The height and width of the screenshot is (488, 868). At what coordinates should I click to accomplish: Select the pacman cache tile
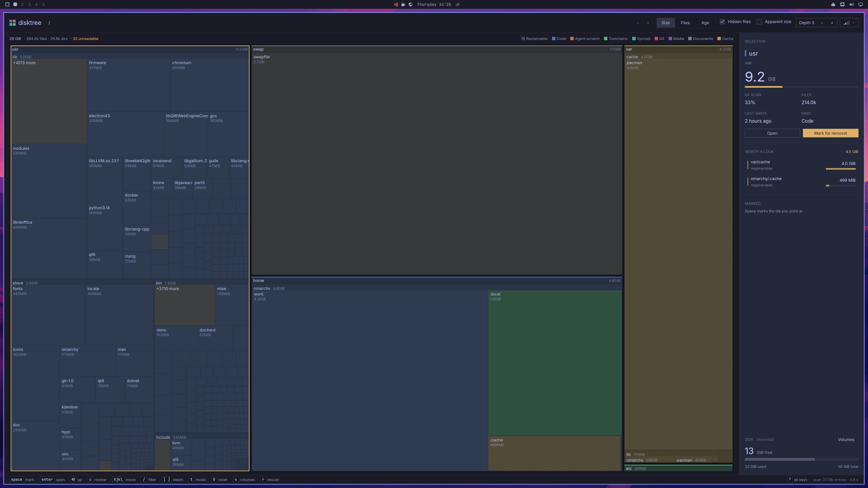(678, 254)
